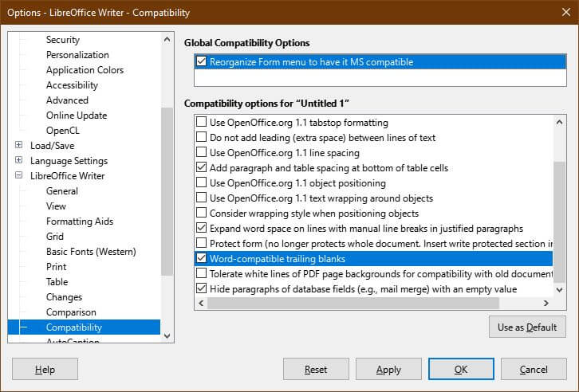Enable Consider wrapping style when positioning objects

[x=201, y=214]
